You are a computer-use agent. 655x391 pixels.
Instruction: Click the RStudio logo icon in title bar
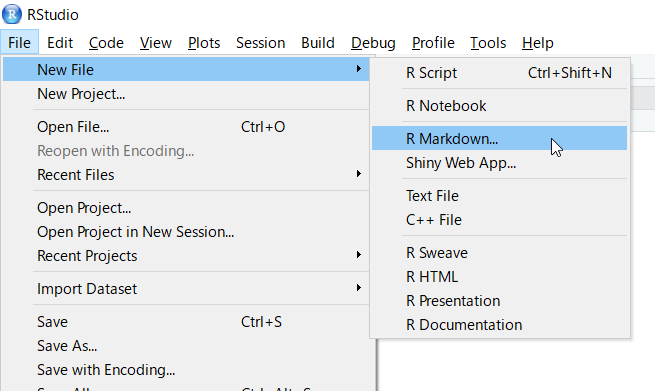12,14
